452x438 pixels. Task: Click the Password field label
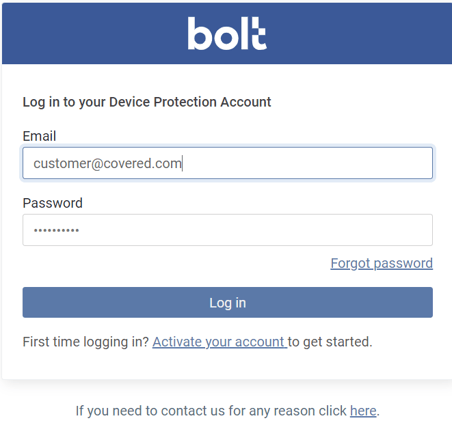pos(53,203)
